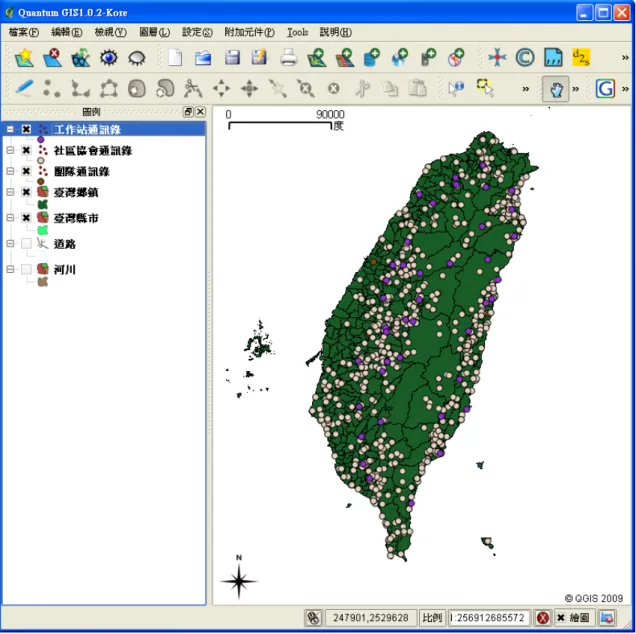Screen dimensions: 636x634
Task: Open the Copyright Label plugin icon
Action: 524,58
